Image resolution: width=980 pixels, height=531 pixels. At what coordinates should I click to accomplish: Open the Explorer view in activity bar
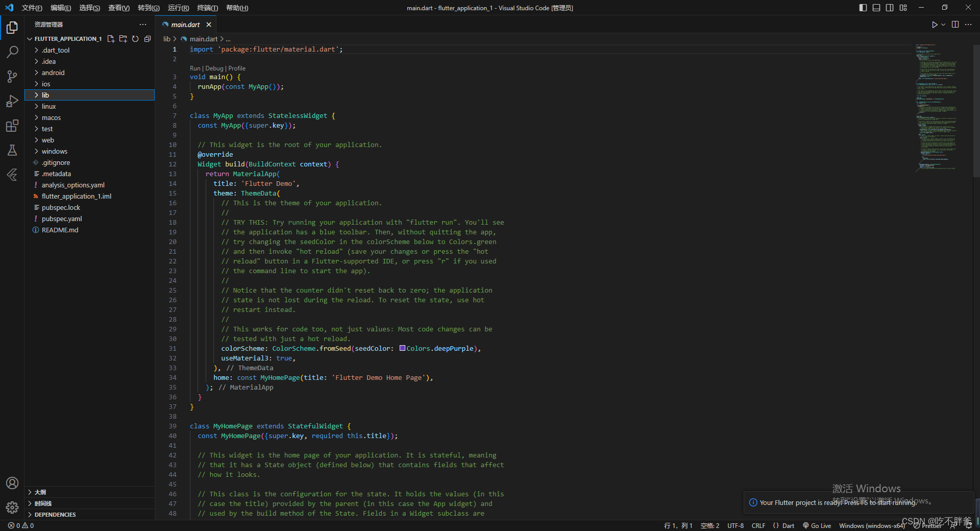tap(12, 28)
